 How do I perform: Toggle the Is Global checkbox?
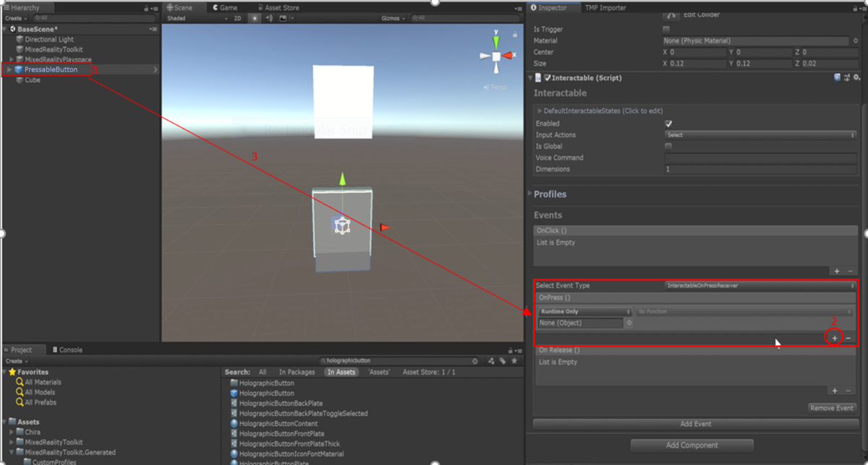(x=668, y=146)
